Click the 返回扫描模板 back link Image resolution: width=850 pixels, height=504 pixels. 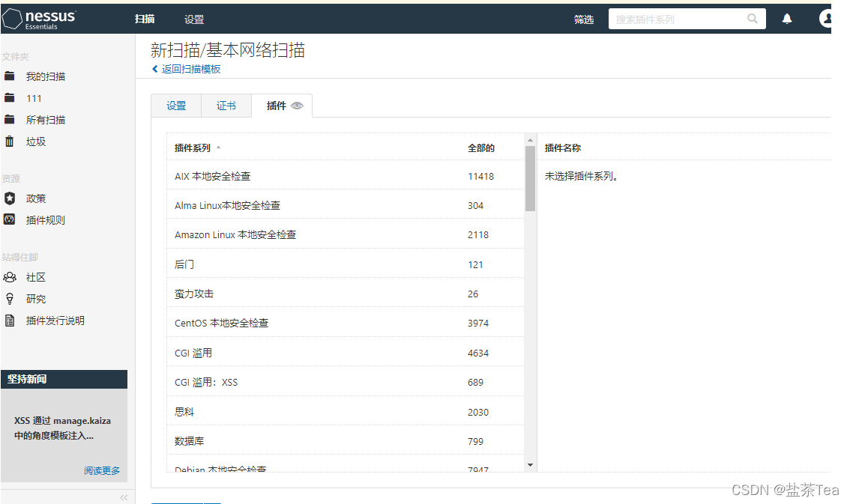186,69
